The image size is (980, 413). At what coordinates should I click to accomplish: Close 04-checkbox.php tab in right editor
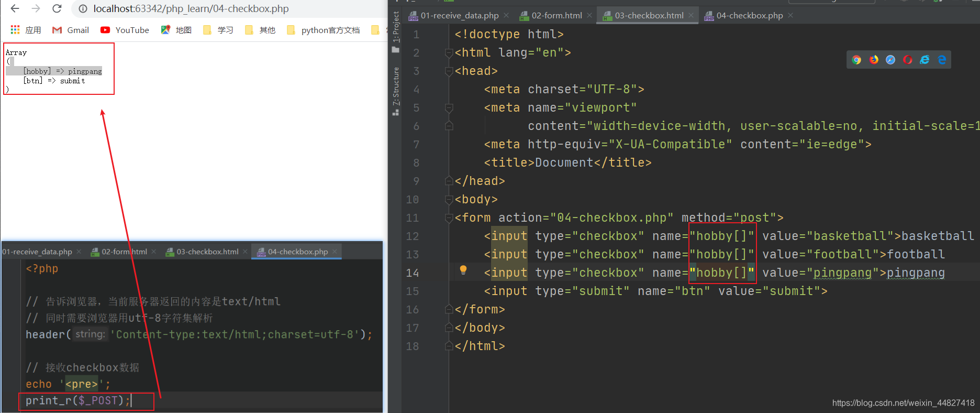790,16
